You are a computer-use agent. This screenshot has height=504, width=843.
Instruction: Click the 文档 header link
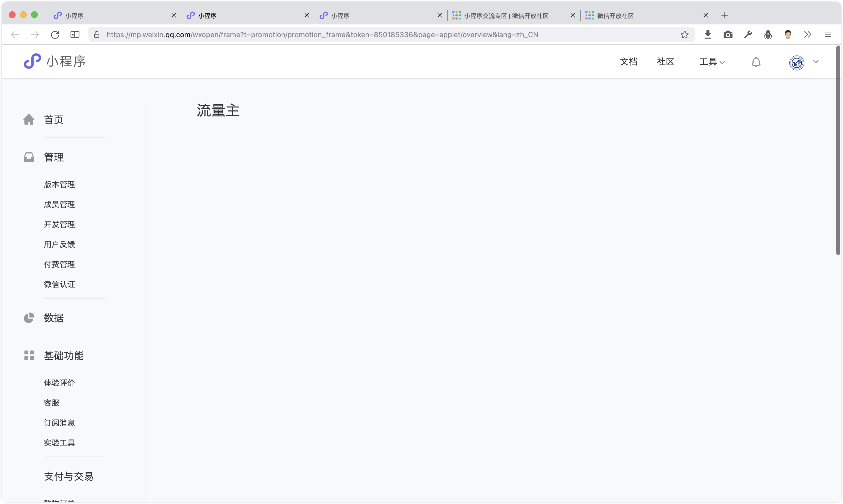click(628, 62)
